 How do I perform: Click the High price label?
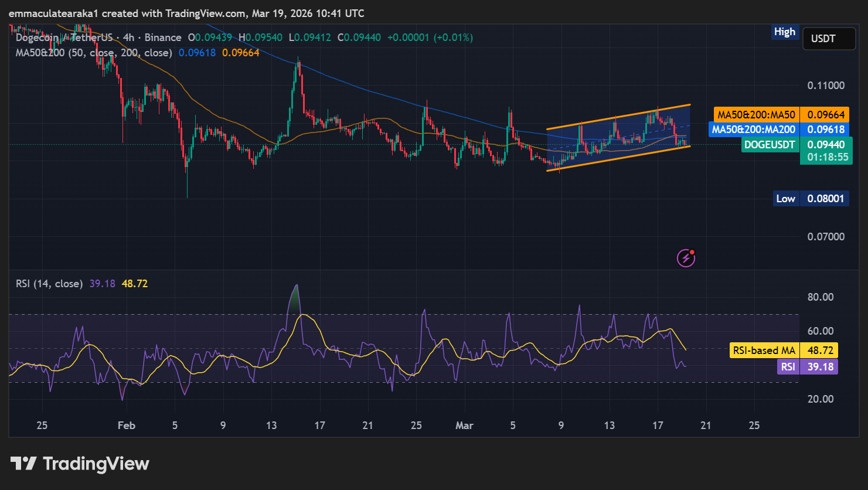[x=784, y=32]
